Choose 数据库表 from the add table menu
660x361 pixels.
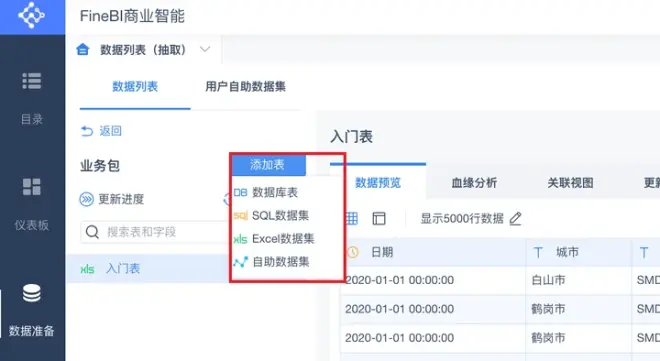(x=275, y=193)
